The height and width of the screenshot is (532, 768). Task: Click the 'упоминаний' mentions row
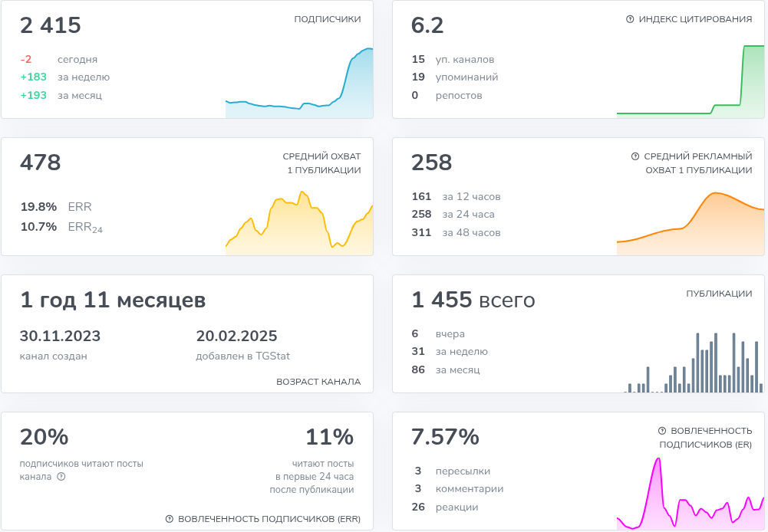tap(466, 77)
